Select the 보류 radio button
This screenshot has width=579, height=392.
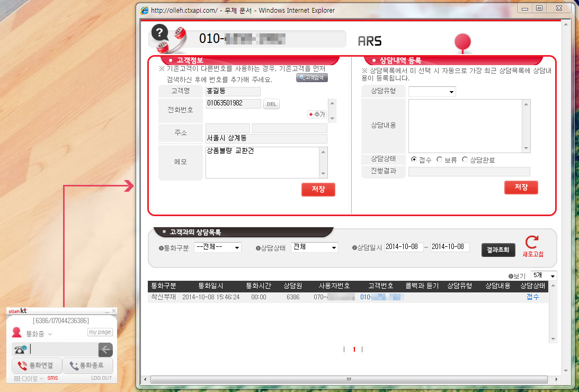click(439, 159)
